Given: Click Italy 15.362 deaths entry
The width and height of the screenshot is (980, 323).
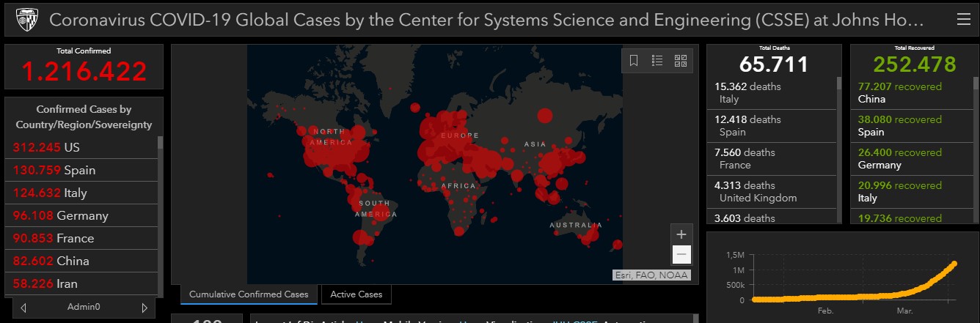Looking at the screenshot, I should point(772,93).
